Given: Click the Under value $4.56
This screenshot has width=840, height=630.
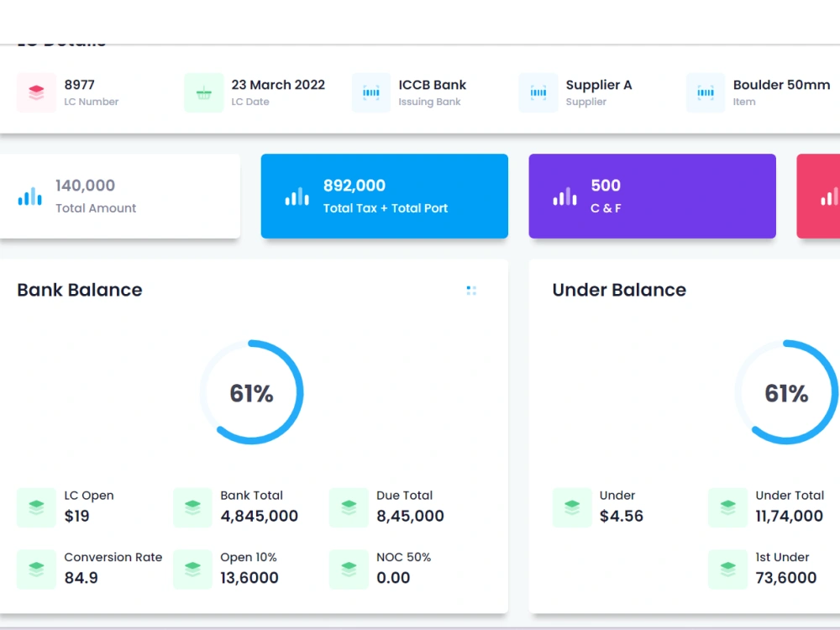Looking at the screenshot, I should [x=622, y=516].
